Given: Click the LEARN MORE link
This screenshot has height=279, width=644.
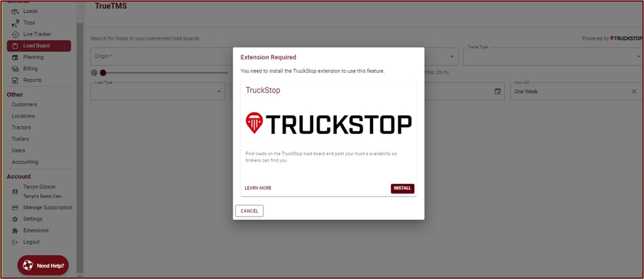Looking at the screenshot, I should tap(258, 188).
